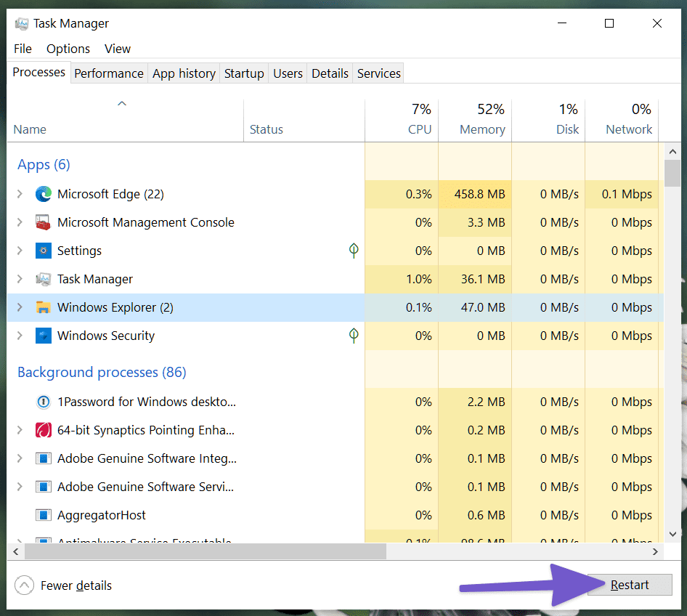The image size is (687, 616).
Task: Click the Fewer details circle arrow icon
Action: [24, 585]
